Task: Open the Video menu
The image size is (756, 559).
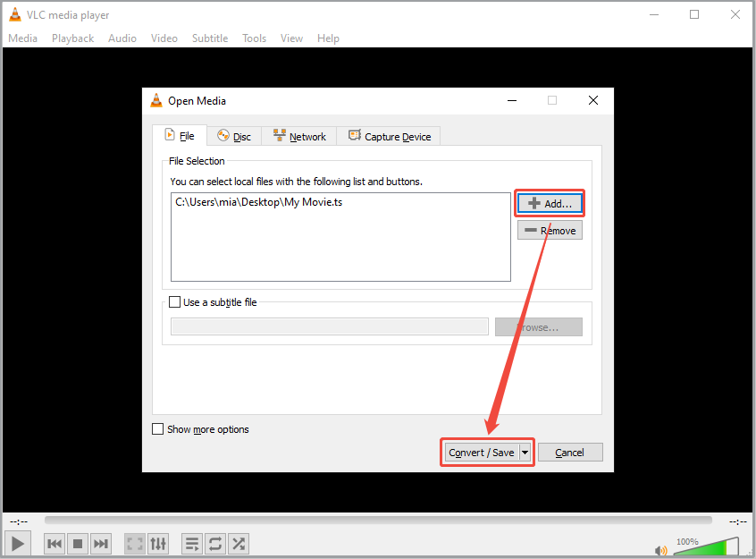Action: (164, 38)
